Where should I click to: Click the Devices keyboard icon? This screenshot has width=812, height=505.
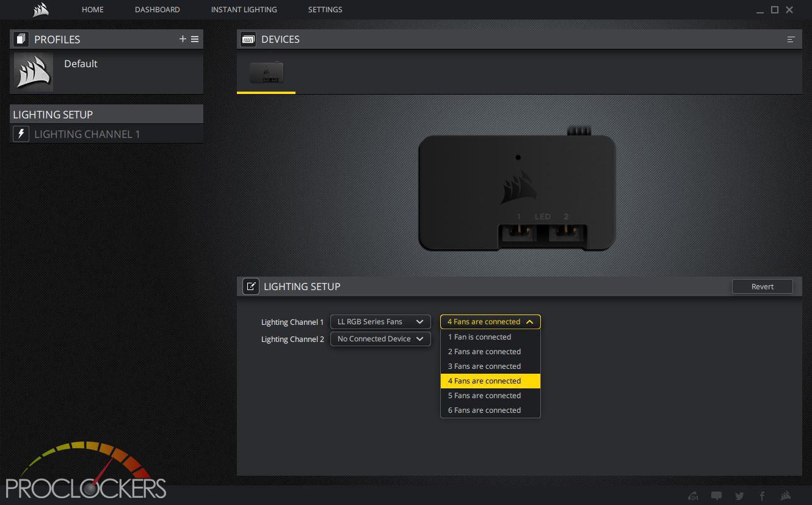[x=248, y=39]
